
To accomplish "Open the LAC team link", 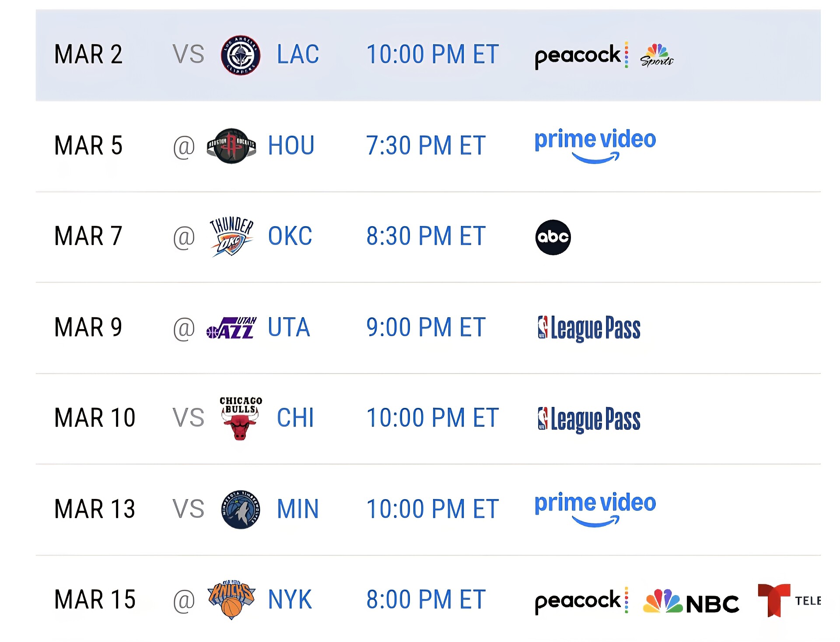I will pyautogui.click(x=298, y=55).
